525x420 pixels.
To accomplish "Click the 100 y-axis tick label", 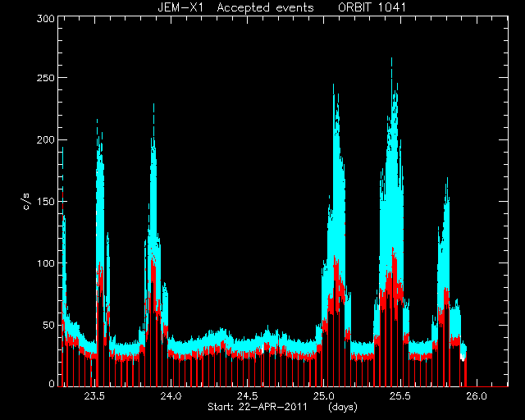I will point(46,263).
